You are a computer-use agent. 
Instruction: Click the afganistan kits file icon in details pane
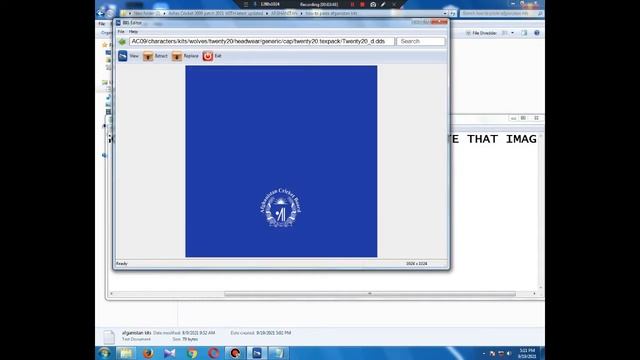point(109,337)
